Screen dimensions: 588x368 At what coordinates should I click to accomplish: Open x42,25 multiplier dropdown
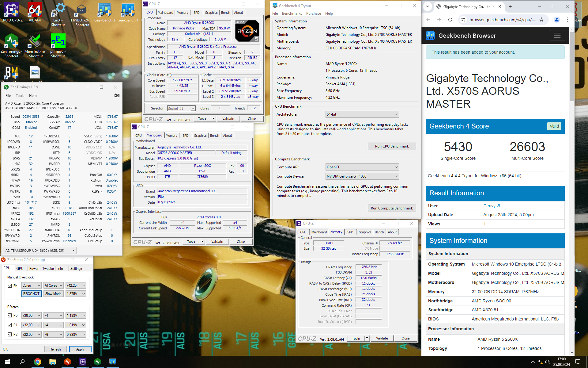[76, 286]
